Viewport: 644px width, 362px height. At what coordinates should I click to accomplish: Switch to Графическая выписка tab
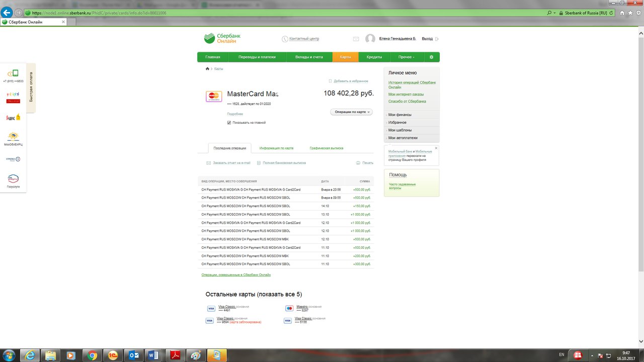pos(327,148)
